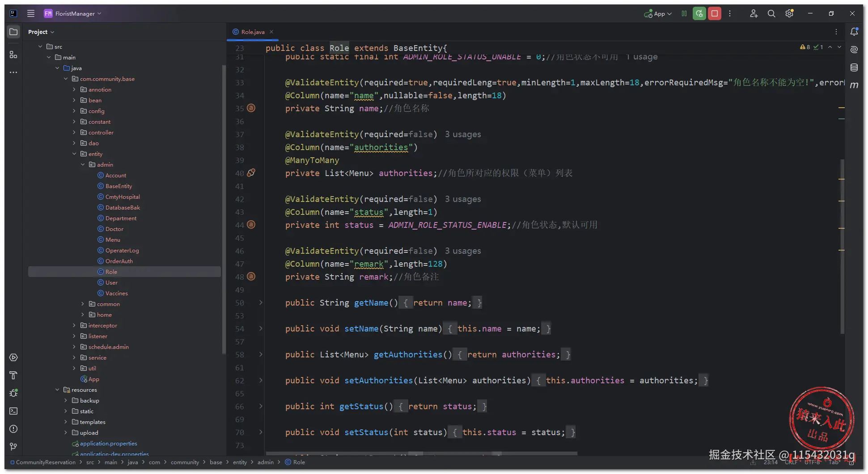This screenshot has width=868, height=474.
Task: Select the Account class in tree
Action: tap(116, 175)
